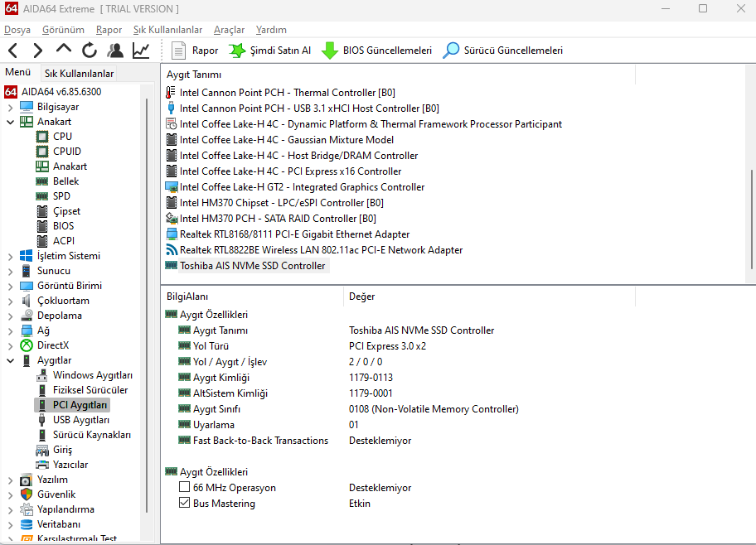Click the SPD memory module icon
This screenshot has height=545, width=756.
pyautogui.click(x=42, y=196)
